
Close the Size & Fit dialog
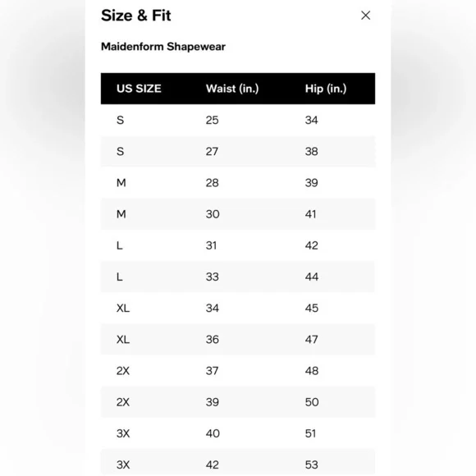tap(365, 15)
